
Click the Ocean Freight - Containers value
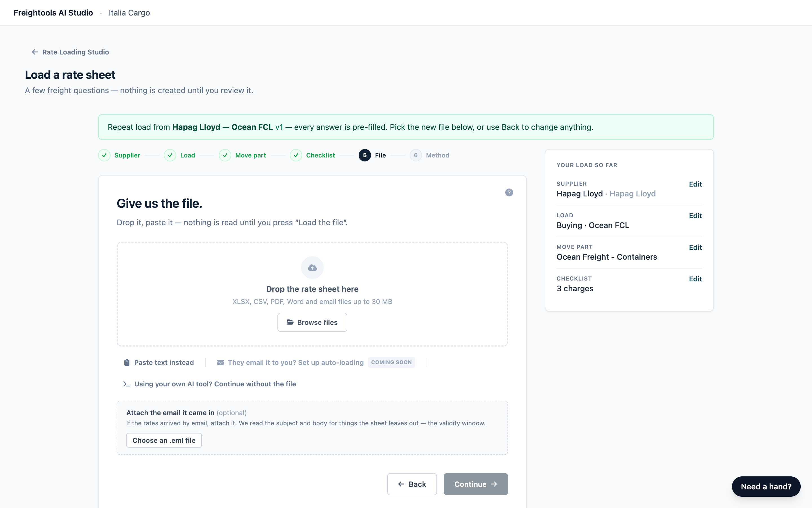click(x=607, y=257)
